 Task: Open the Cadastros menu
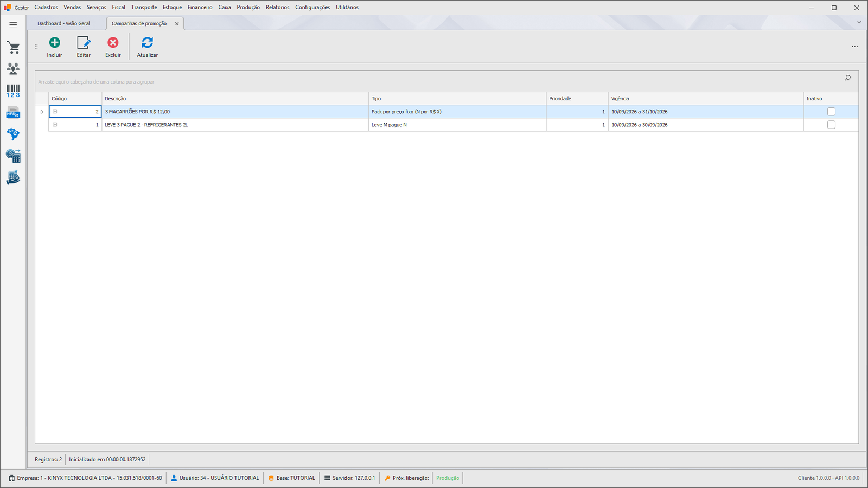click(x=46, y=7)
